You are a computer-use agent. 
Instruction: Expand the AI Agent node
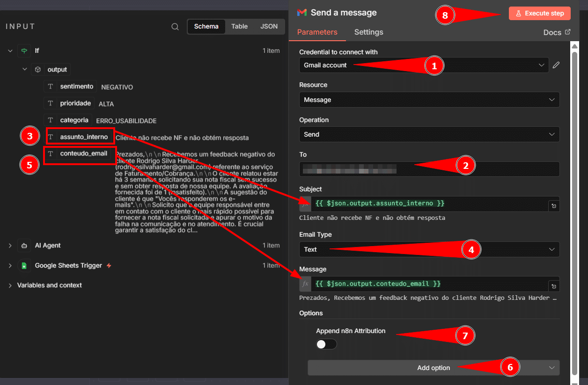click(x=10, y=246)
